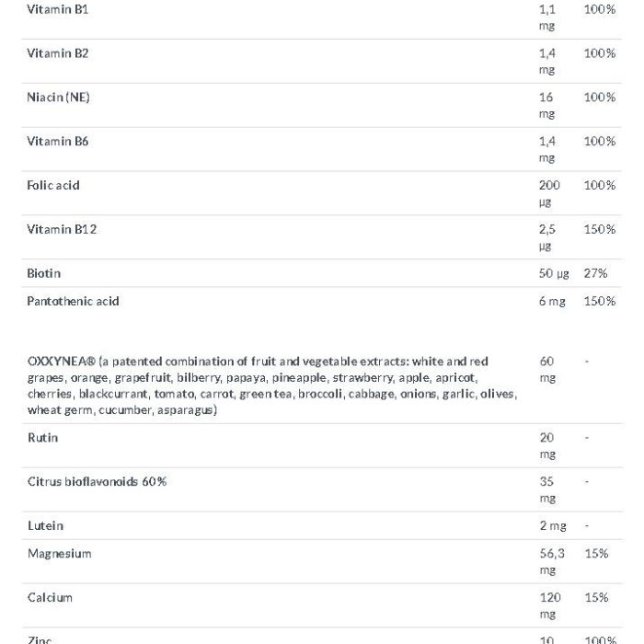The height and width of the screenshot is (644, 644).
Task: Click the Calcium row label
Action: pos(50,598)
